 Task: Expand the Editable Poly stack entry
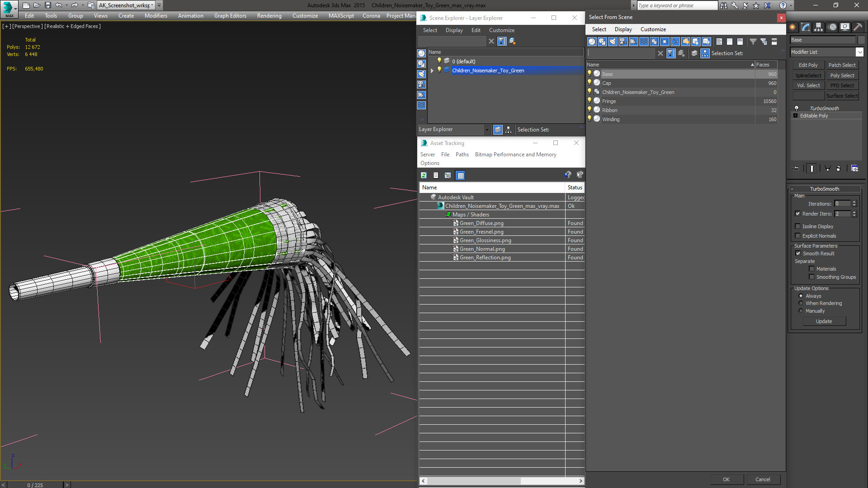click(796, 116)
